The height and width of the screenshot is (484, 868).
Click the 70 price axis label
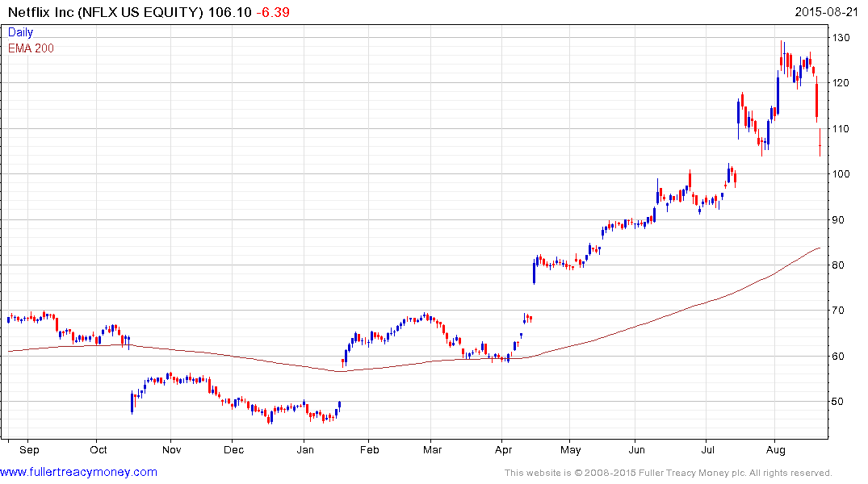coord(838,311)
